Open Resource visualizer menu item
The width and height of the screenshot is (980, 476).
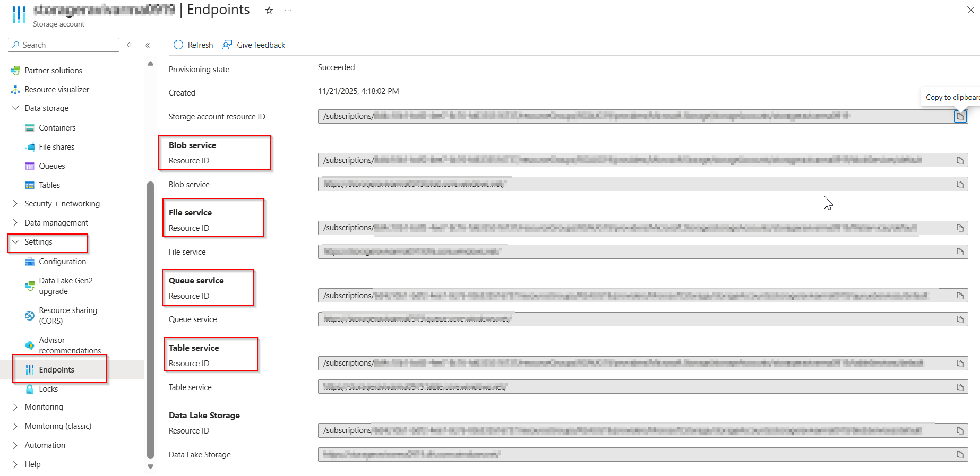(x=57, y=90)
